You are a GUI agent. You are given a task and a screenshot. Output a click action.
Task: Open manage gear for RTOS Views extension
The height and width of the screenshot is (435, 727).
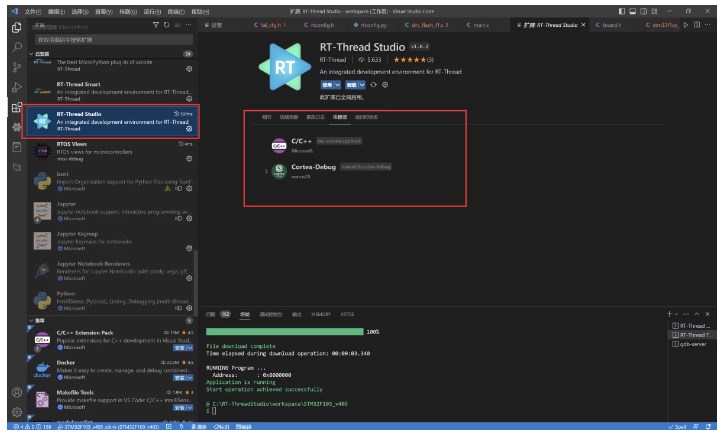coord(189,159)
